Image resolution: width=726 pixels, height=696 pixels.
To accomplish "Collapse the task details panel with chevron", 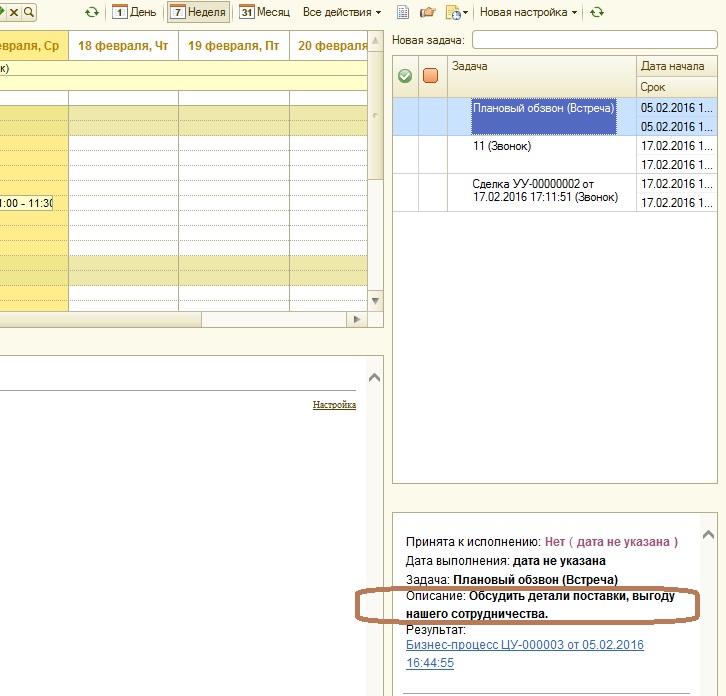I will 708,535.
